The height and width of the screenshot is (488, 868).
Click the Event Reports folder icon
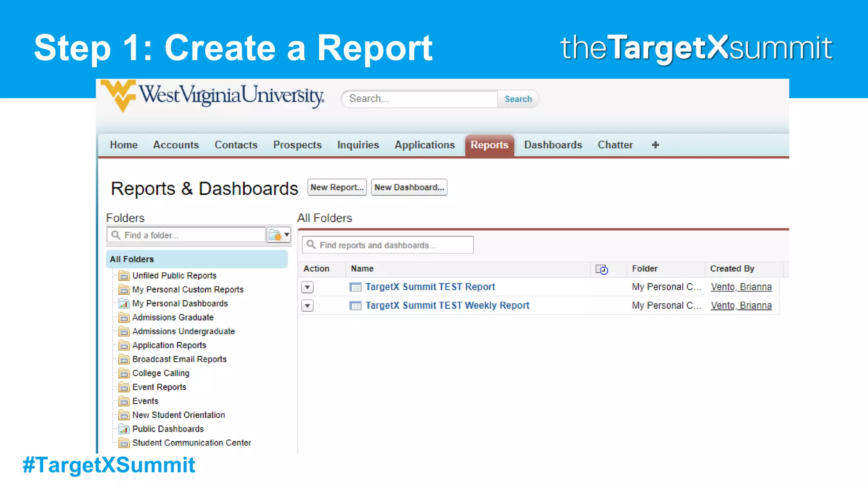coord(124,388)
